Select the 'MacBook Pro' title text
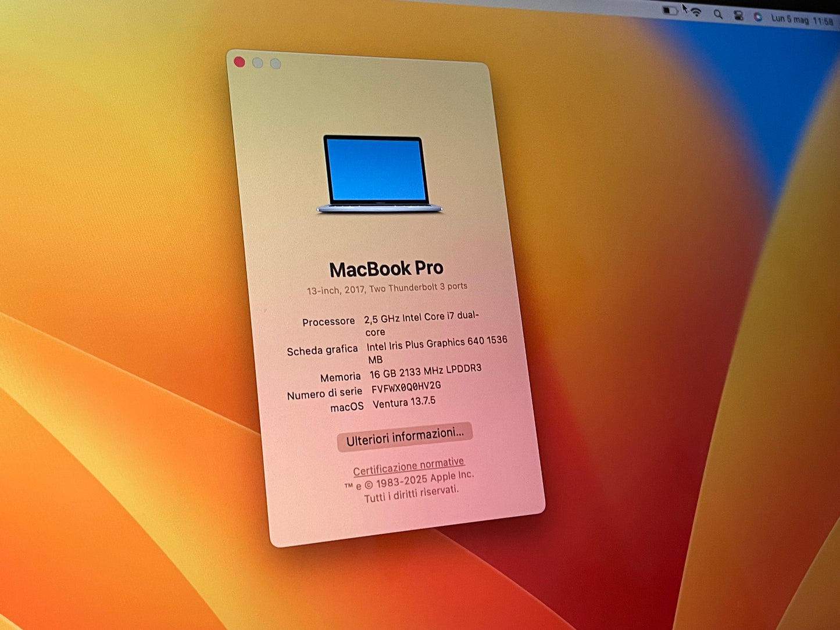Screen dimensions: 840x630 [387, 269]
